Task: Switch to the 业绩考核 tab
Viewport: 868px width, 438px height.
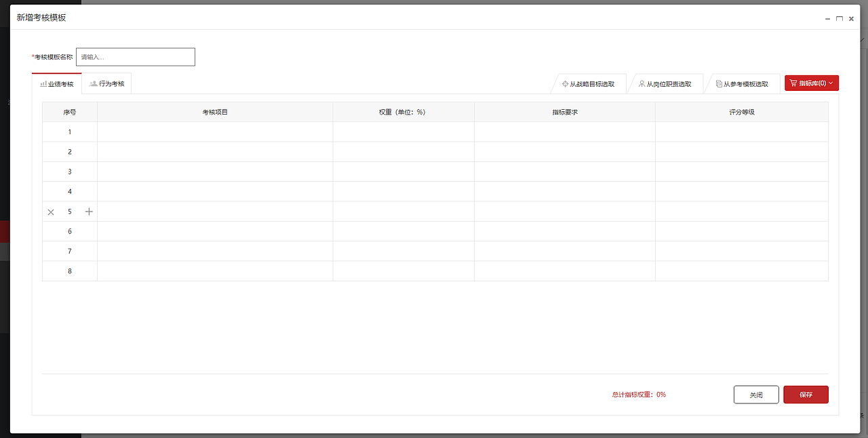Action: click(x=57, y=83)
